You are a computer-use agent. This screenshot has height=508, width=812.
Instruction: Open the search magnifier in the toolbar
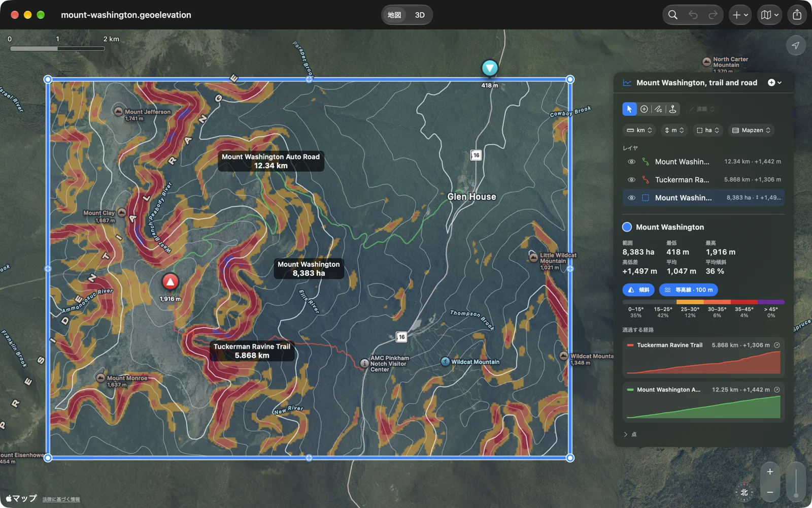[672, 15]
